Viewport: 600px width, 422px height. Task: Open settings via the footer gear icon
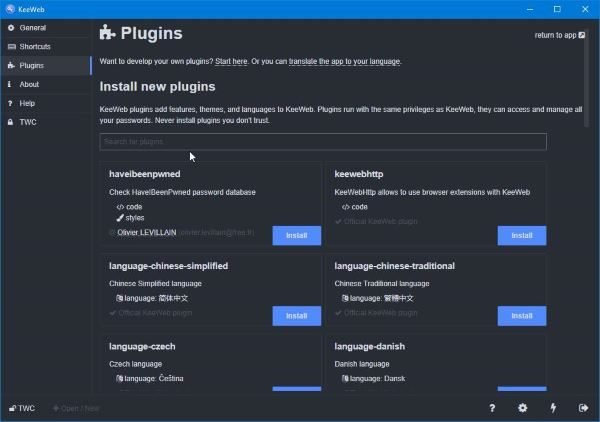522,408
